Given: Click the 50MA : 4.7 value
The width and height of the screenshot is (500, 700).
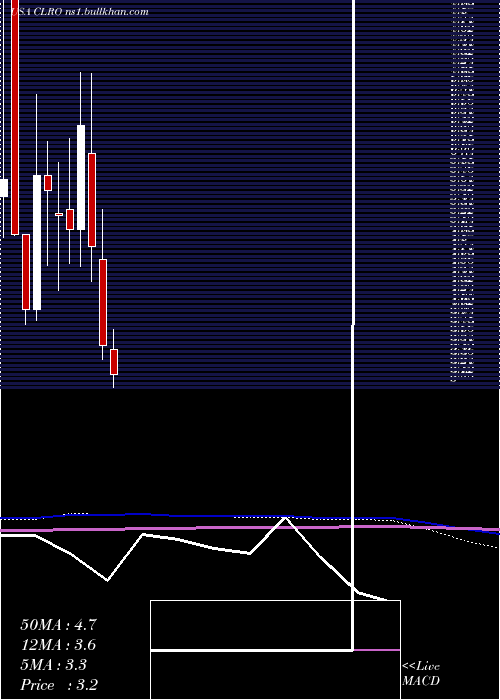Looking at the screenshot, I should (x=58, y=625).
